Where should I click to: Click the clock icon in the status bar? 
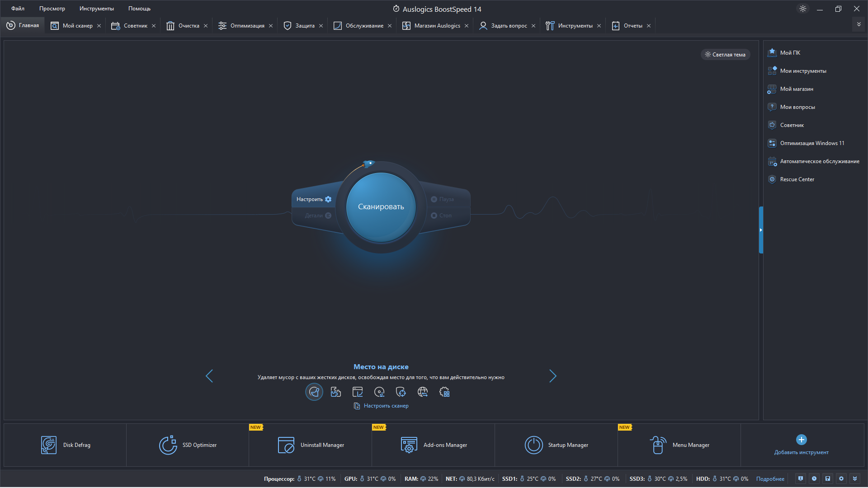(x=814, y=479)
